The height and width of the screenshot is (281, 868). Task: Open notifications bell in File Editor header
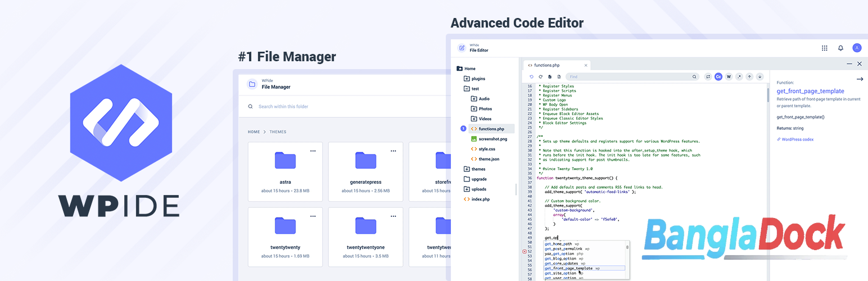[x=840, y=48]
